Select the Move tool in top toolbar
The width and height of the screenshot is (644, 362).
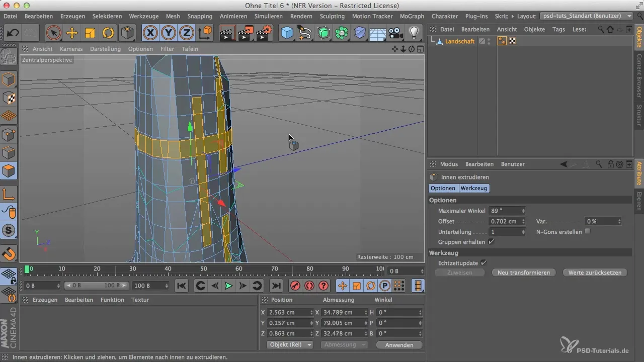72,33
